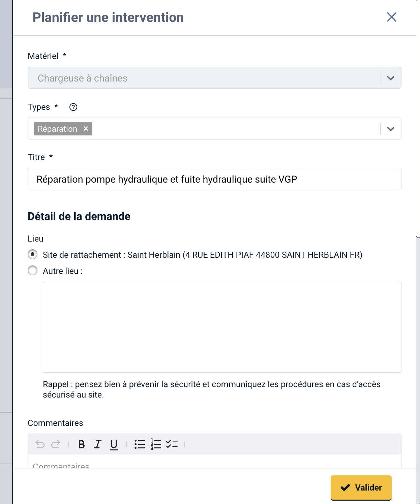420x504 pixels.
Task: Toggle bold formatting in comments editor
Action: (82, 444)
